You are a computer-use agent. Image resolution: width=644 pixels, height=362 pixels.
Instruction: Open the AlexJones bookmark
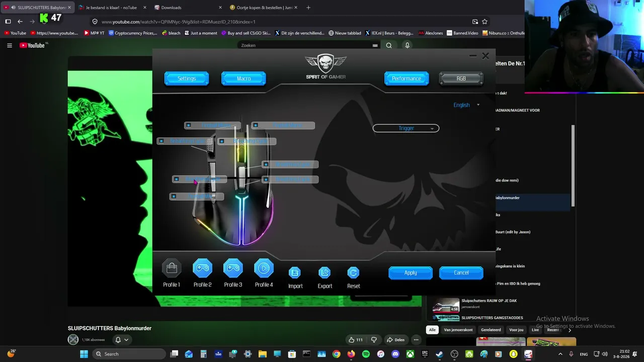tap(430, 33)
